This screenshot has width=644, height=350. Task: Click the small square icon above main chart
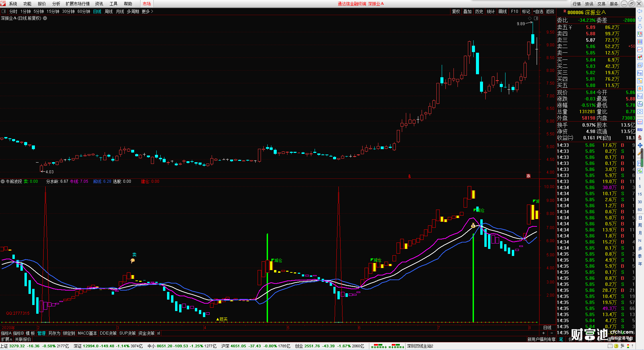pyautogui.click(x=536, y=18)
